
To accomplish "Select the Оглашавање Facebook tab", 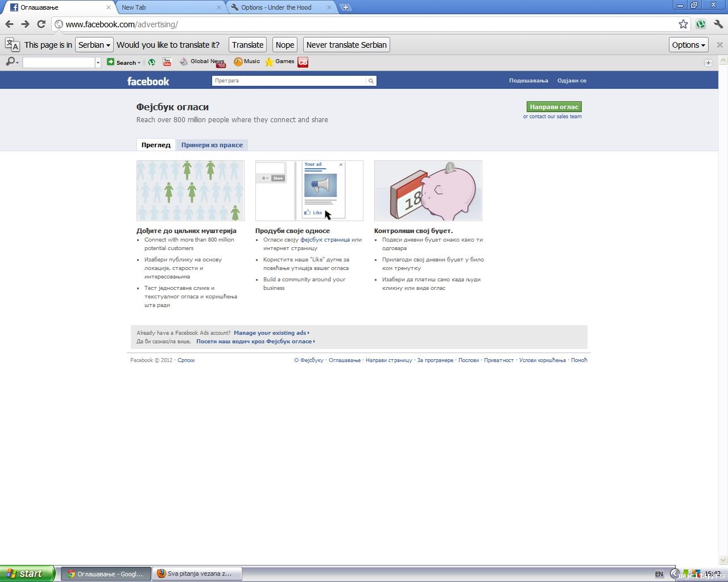I will click(x=58, y=7).
